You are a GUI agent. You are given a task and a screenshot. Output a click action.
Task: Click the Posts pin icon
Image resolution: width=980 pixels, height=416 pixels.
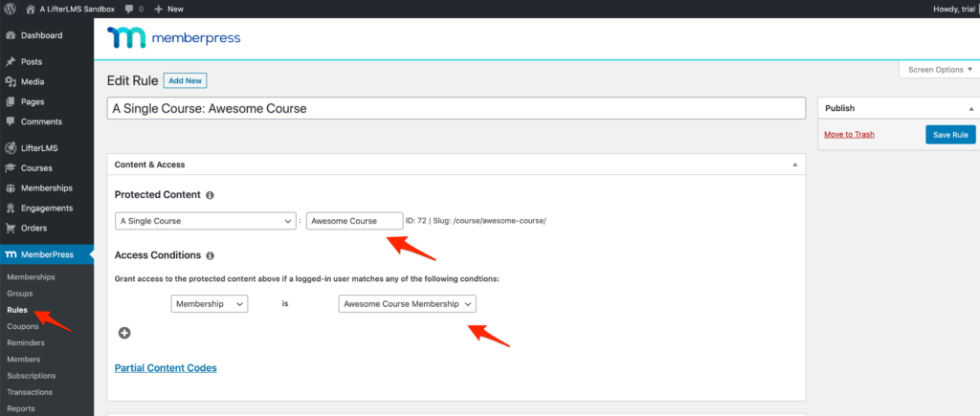(10, 62)
